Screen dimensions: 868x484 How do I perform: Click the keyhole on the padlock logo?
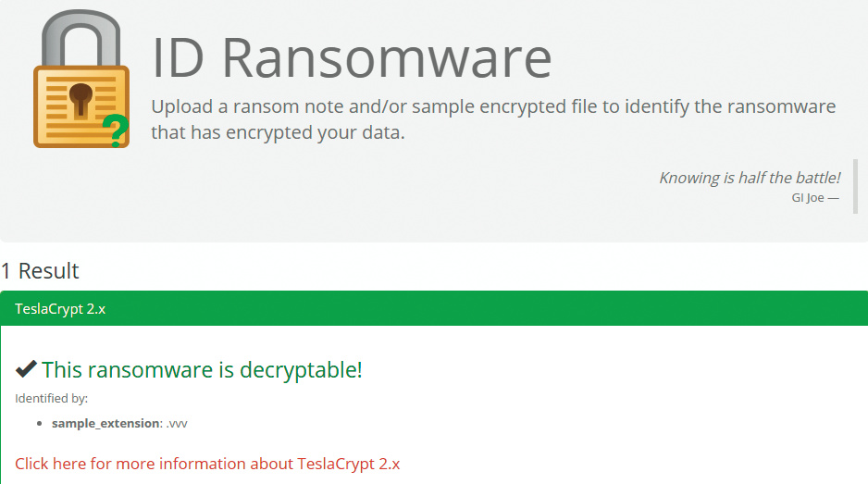point(81,95)
